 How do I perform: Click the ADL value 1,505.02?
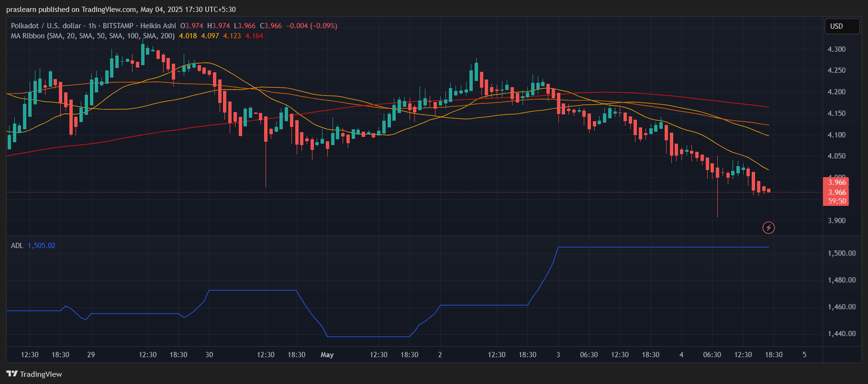tap(42, 246)
